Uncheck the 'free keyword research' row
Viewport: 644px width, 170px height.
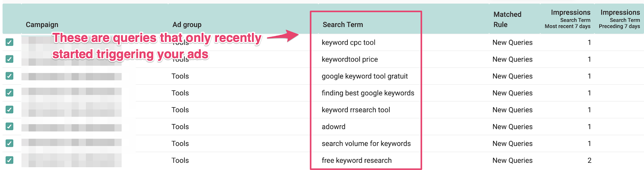point(10,160)
